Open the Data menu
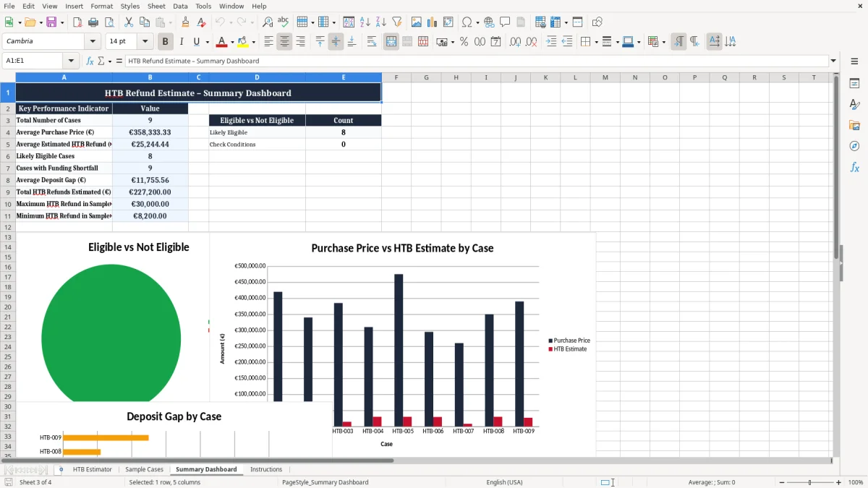This screenshot has height=488, width=868. [180, 6]
